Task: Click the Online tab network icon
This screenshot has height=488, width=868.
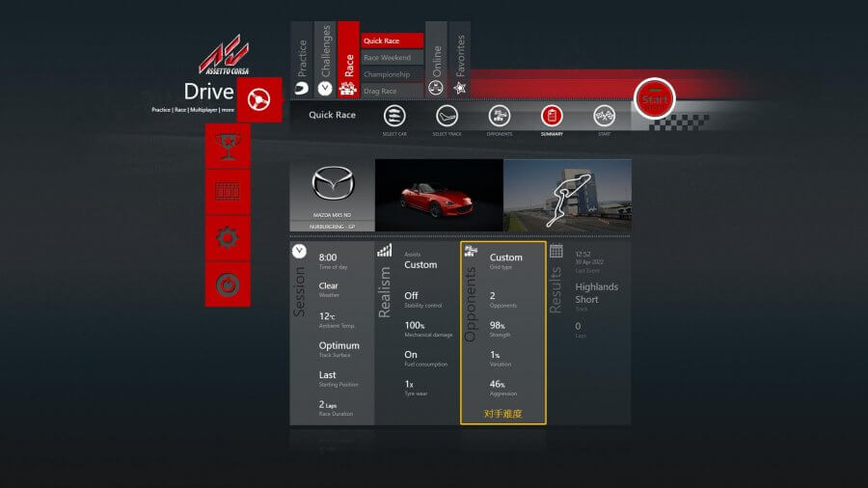Action: coord(436,88)
